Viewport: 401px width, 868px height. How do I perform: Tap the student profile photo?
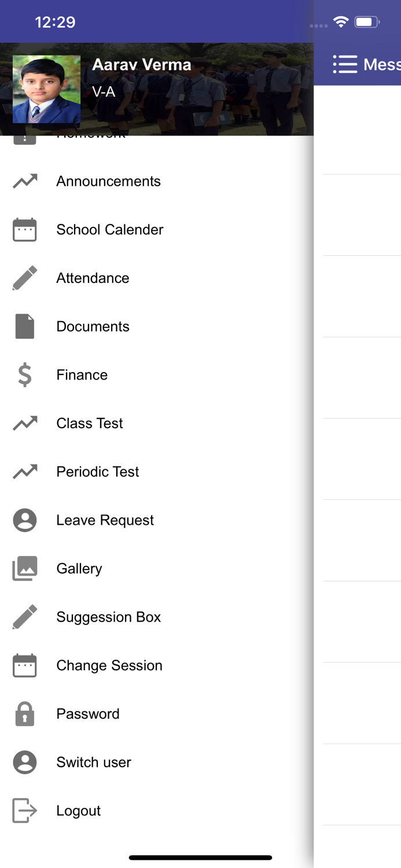(47, 89)
